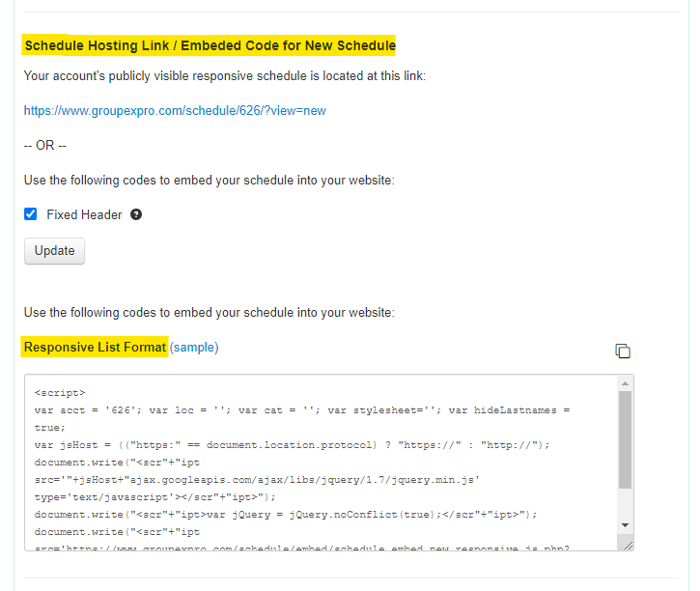Screen dimensions: 700x591
Task: Click the Fixed Header label text
Action: pyautogui.click(x=84, y=214)
